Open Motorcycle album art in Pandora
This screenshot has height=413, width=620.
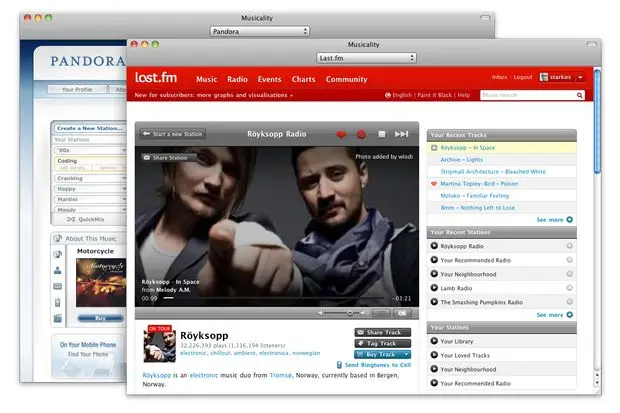[101, 282]
